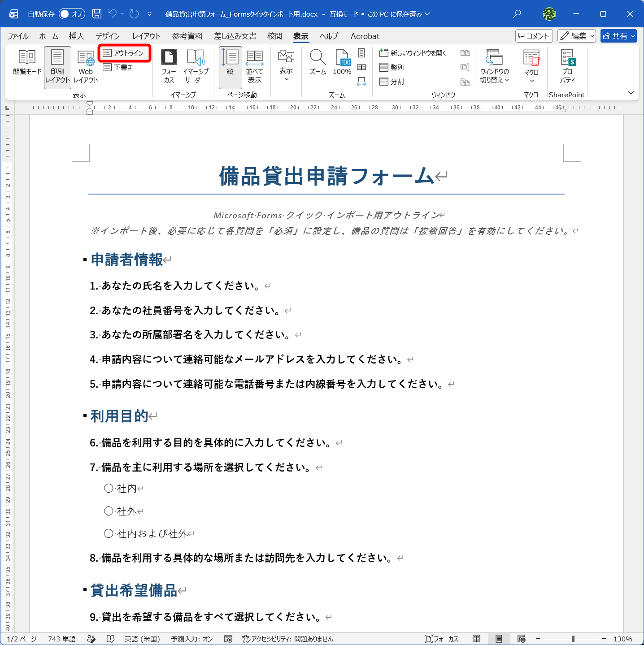Toggle Print Layout icon in status bar
Image resolution: width=644 pixels, height=645 pixels.
tap(499, 639)
